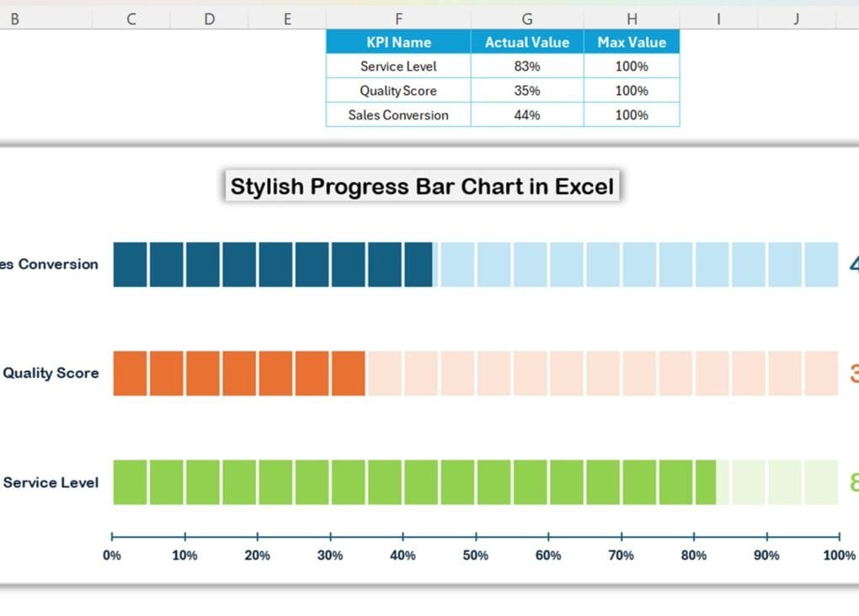Select column G header
This screenshot has width=859, height=616.
pyautogui.click(x=527, y=18)
